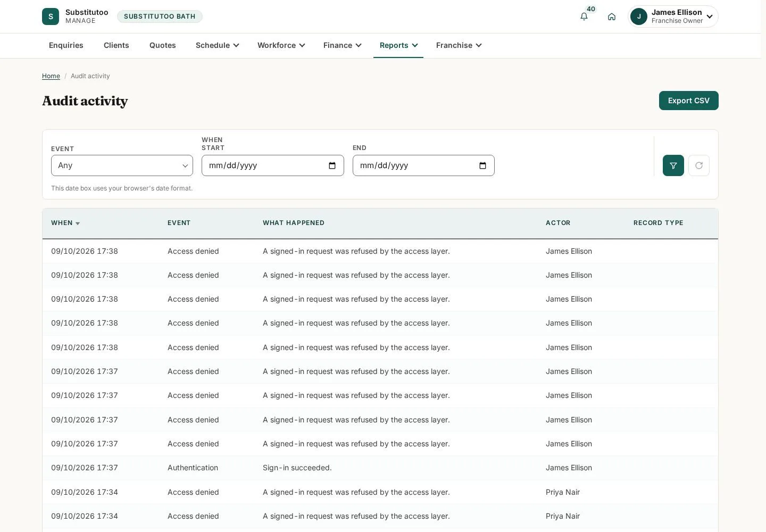This screenshot has width=766, height=532.
Task: Click the first 09/10/2026 17:38 timestamp
Action: click(85, 251)
